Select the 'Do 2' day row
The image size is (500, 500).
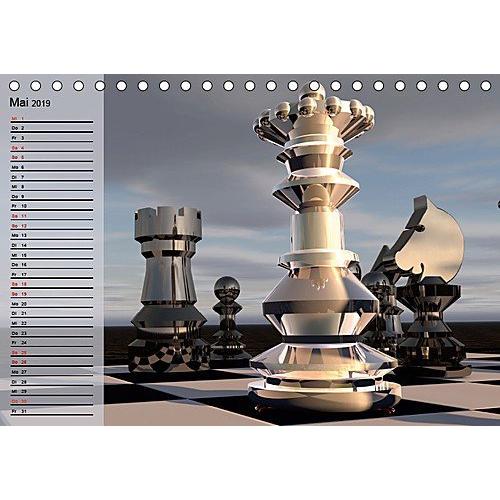(52, 128)
